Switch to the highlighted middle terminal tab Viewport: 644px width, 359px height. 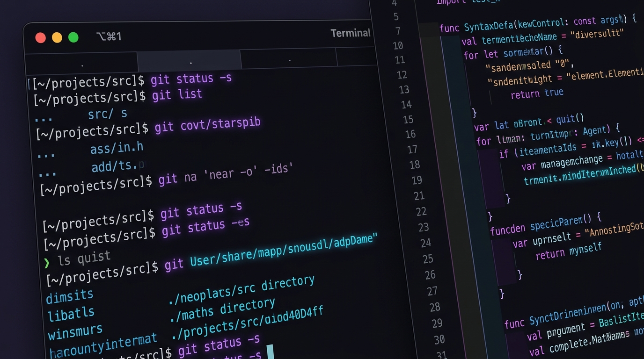tap(190, 61)
